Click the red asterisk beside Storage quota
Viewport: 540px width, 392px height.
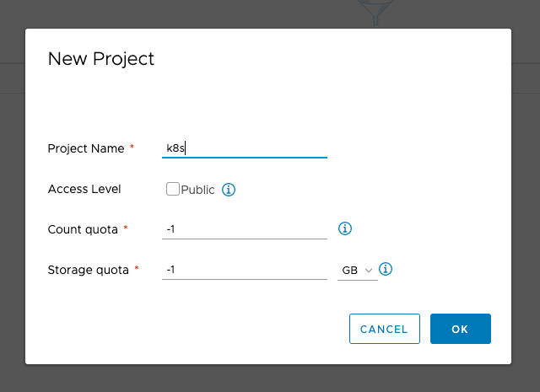tap(137, 270)
